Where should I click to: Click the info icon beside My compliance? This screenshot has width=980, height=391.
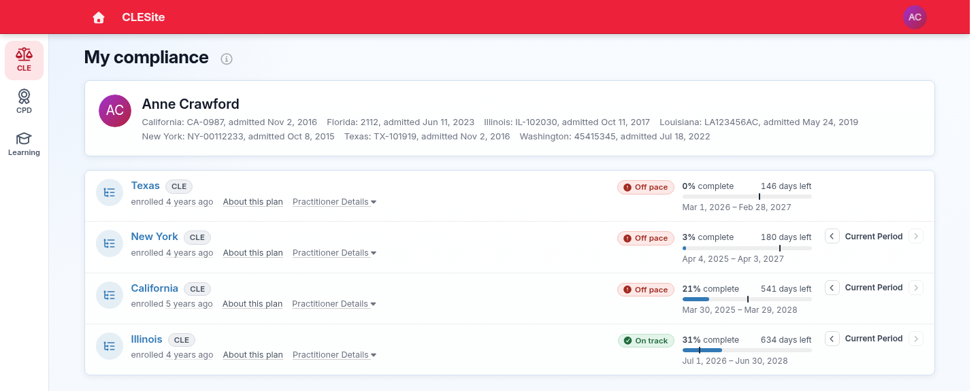[227, 59]
